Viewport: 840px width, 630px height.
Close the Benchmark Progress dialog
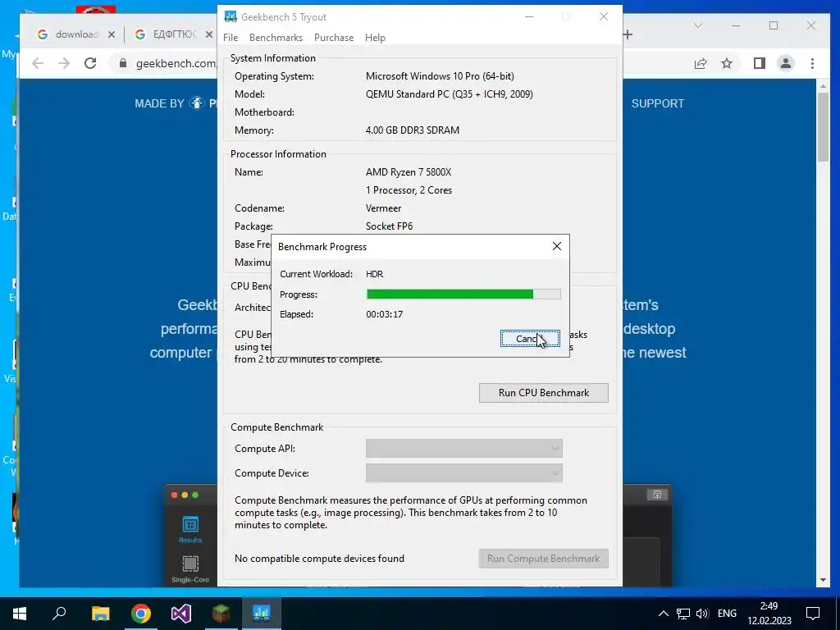point(557,246)
